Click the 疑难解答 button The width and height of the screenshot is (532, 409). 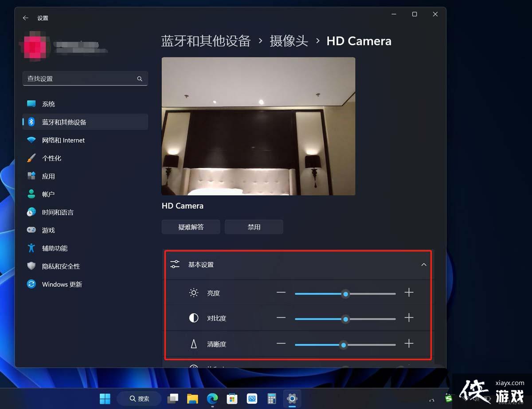click(191, 227)
